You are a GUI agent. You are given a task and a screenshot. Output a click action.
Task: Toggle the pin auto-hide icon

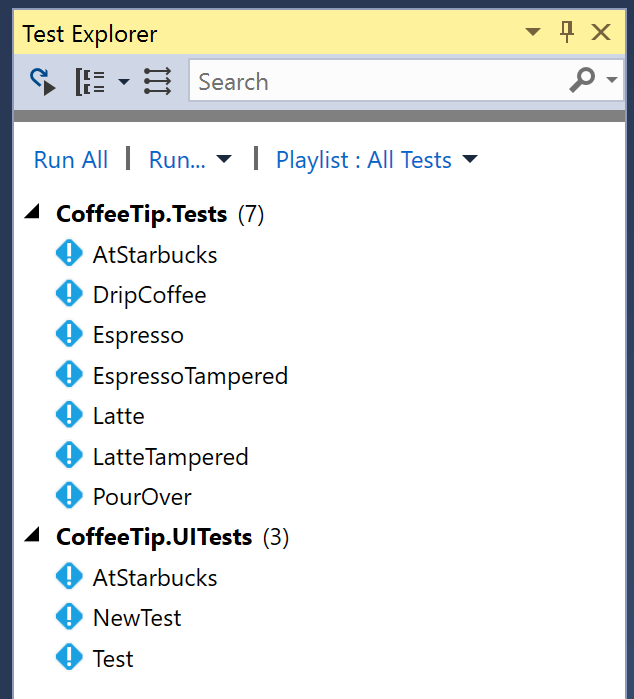567,32
